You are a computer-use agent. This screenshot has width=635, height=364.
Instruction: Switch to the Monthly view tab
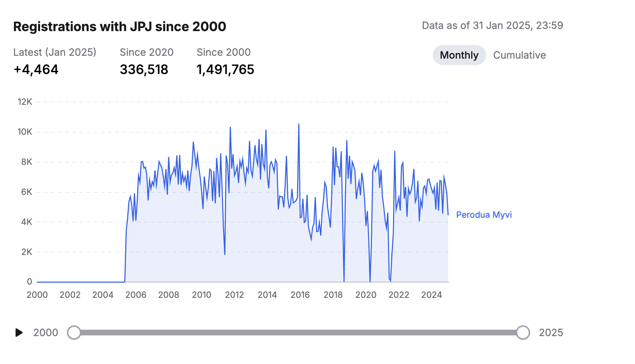pyautogui.click(x=459, y=55)
